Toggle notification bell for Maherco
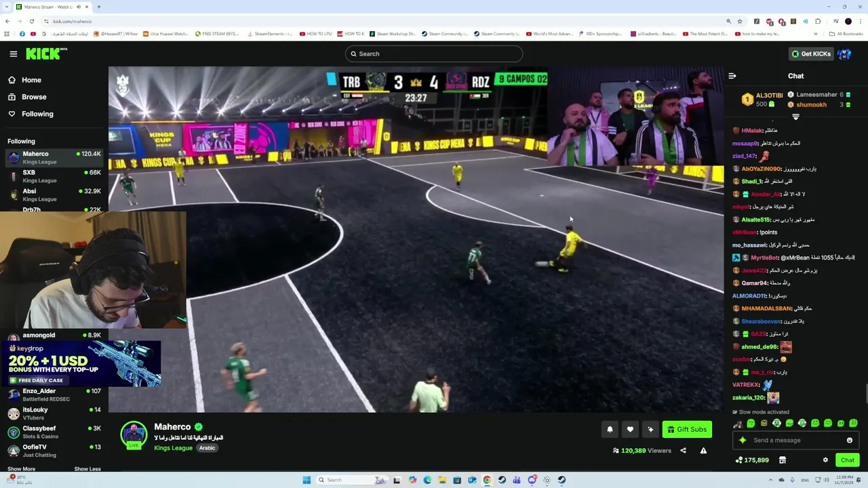 pyautogui.click(x=610, y=429)
